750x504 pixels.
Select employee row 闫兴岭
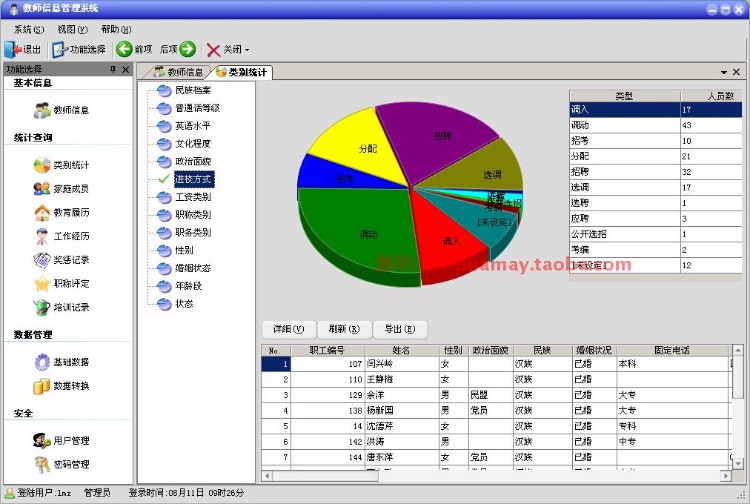tap(496, 364)
